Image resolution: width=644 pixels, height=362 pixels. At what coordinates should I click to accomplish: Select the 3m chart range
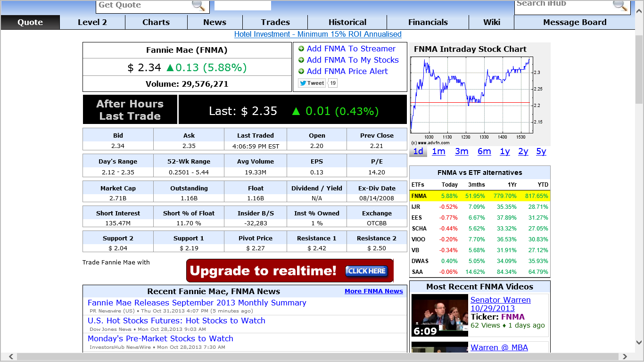tap(462, 151)
